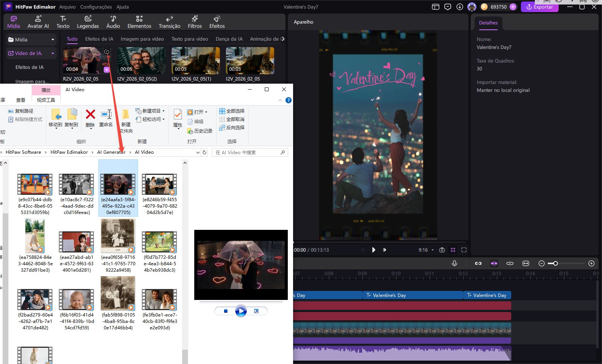Click the fit timeline to window icon
Screen dimensions: 602x364
tap(526, 263)
